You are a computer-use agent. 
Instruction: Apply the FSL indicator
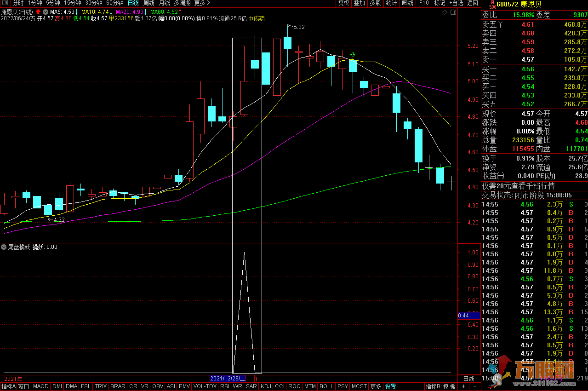[x=86, y=386]
